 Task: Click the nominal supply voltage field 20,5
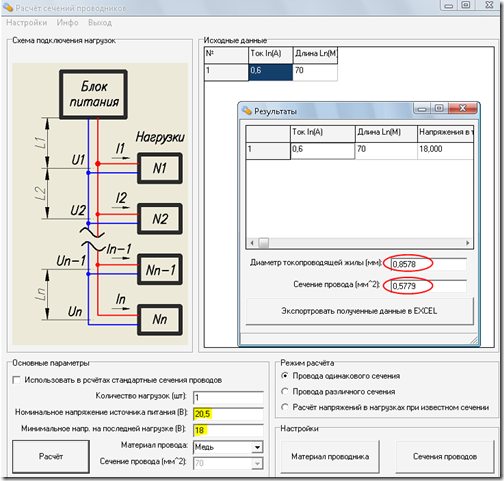point(228,414)
